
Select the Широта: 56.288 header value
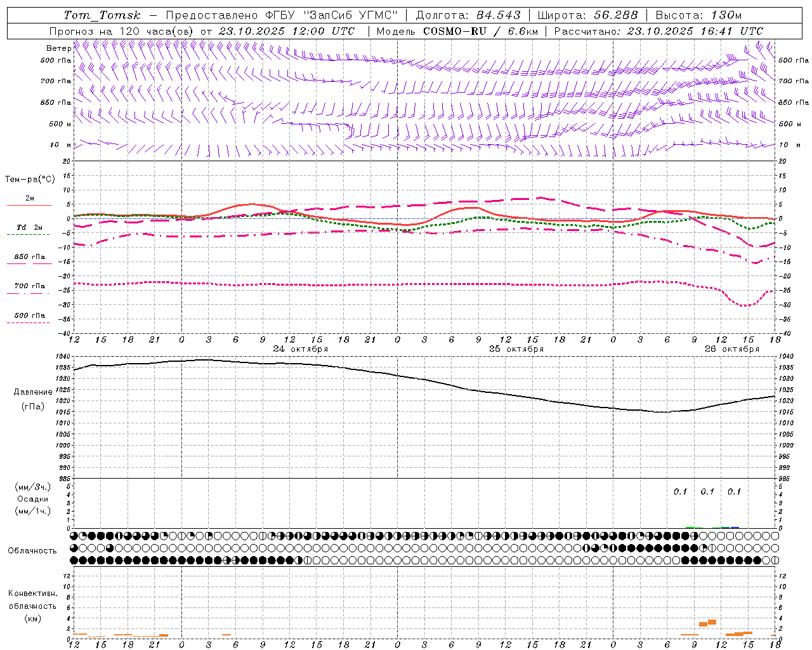(587, 15)
